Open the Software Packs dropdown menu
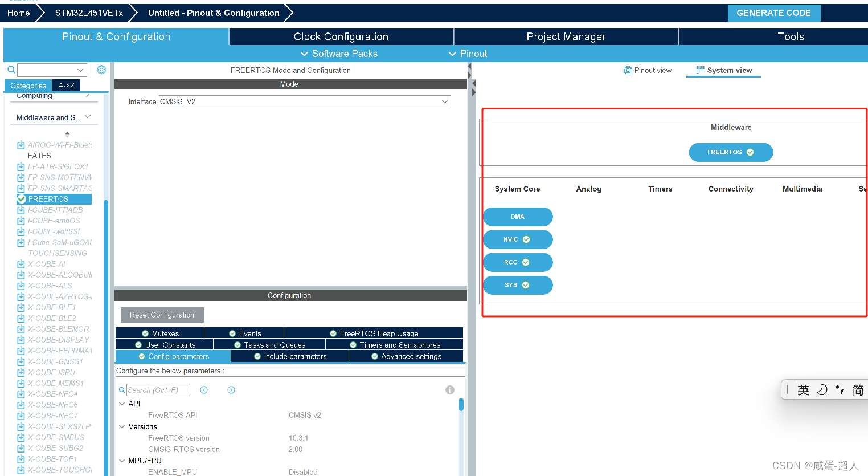The height and width of the screenshot is (476, 868). click(339, 54)
